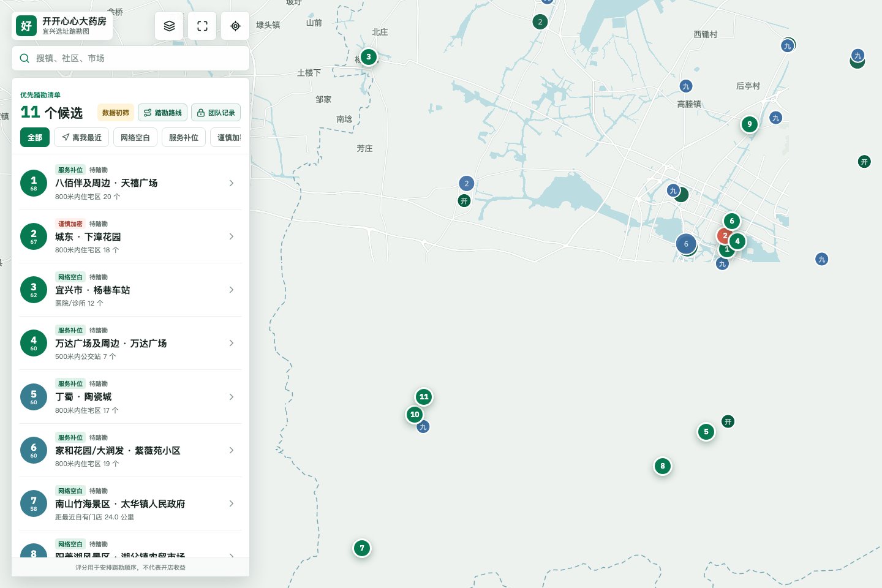Click map marker number 7
The width and height of the screenshot is (882, 588).
(x=362, y=548)
